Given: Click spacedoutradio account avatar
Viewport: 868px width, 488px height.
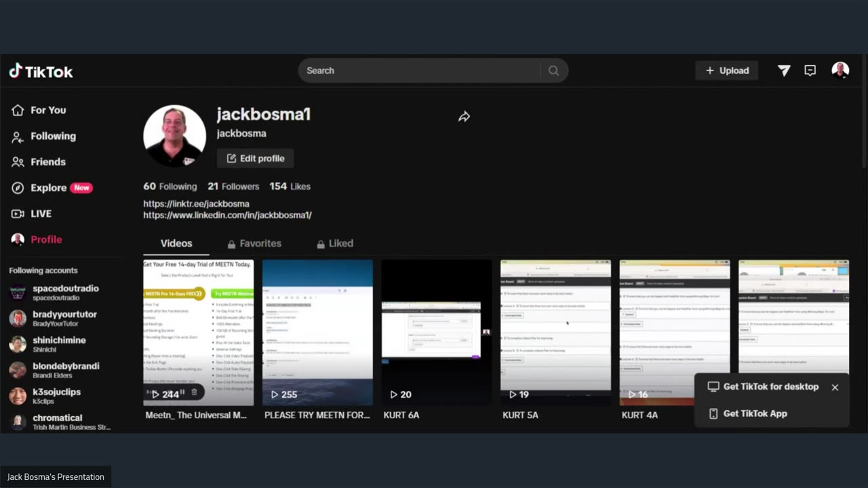Looking at the screenshot, I should click(18, 292).
